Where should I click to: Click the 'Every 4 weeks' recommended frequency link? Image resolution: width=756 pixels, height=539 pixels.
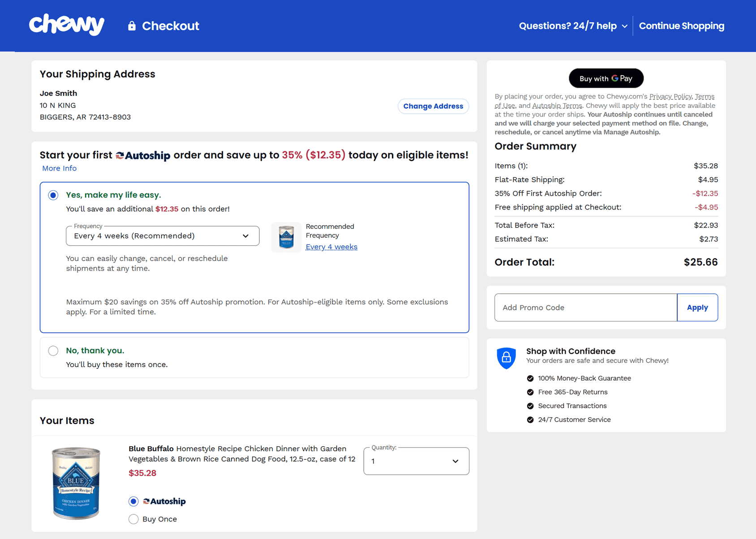coord(331,247)
